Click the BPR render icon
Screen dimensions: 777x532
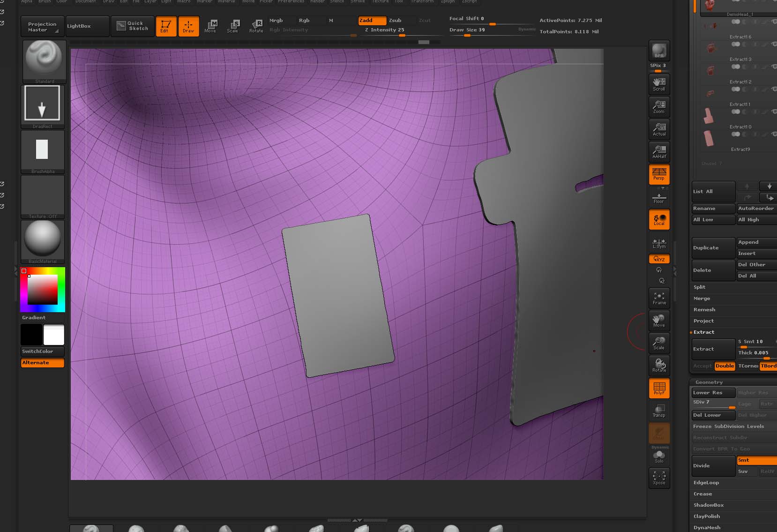click(659, 50)
